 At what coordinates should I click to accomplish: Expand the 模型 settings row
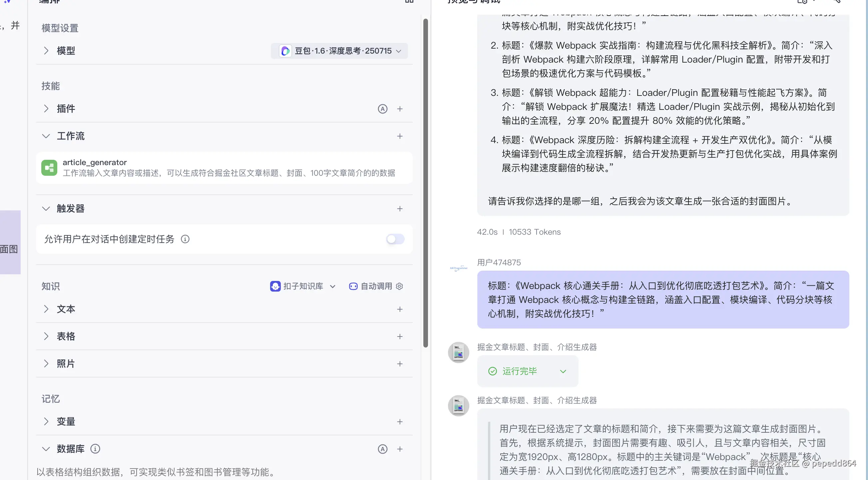pyautogui.click(x=46, y=51)
